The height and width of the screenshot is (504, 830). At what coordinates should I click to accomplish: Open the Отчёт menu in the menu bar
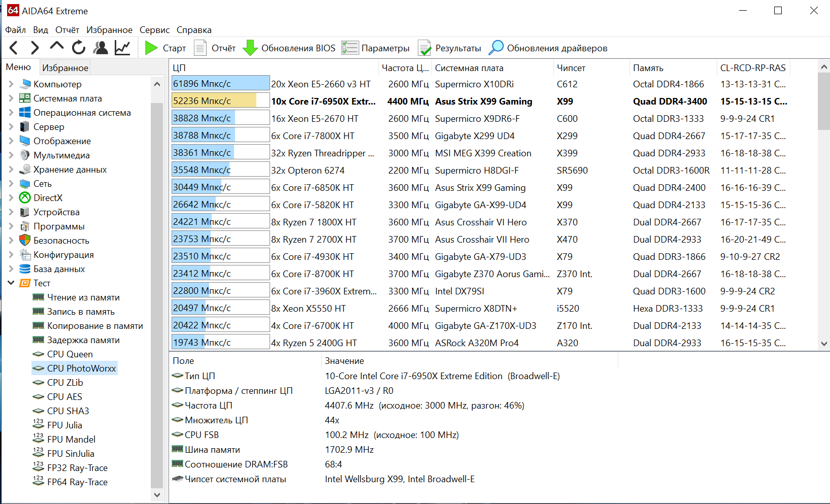68,30
